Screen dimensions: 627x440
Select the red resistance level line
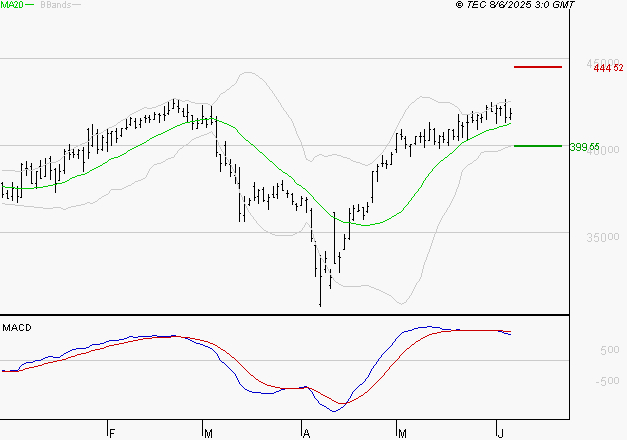coord(538,67)
